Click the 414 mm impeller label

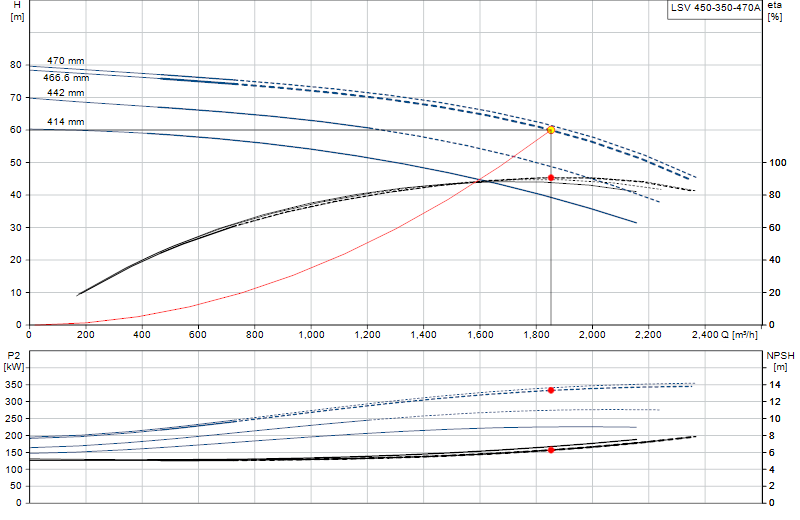[x=66, y=122]
